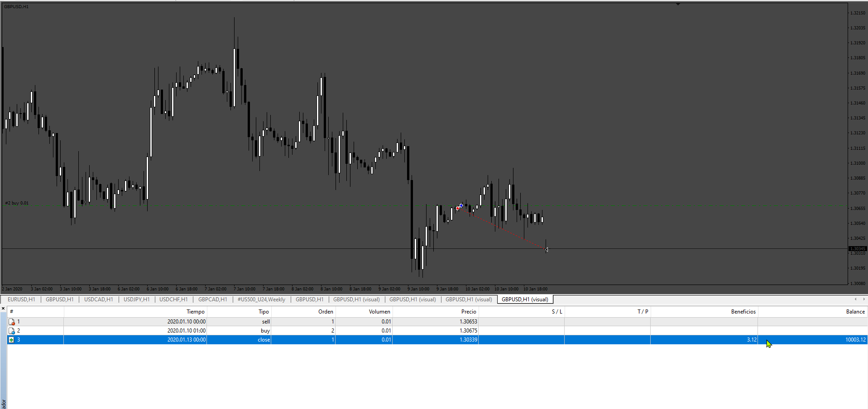The height and width of the screenshot is (409, 868).
Task: Switch to the EURUSD,H1 chart tab
Action: (21, 300)
